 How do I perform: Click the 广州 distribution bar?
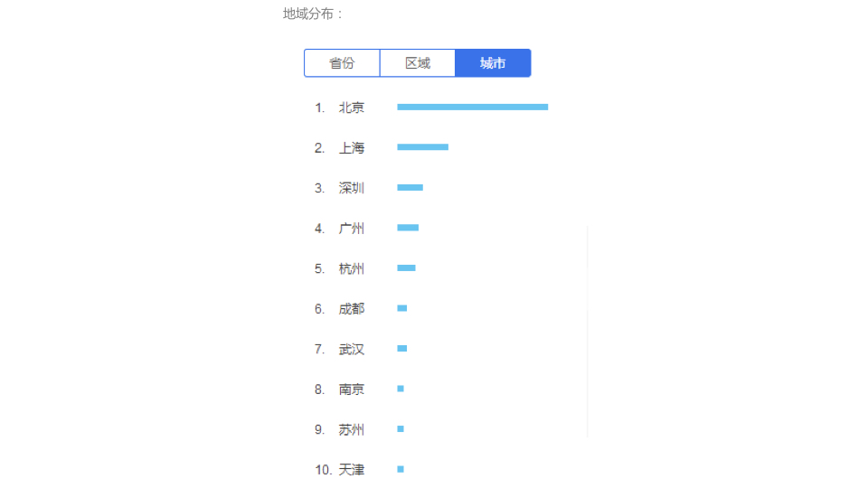pyautogui.click(x=408, y=228)
